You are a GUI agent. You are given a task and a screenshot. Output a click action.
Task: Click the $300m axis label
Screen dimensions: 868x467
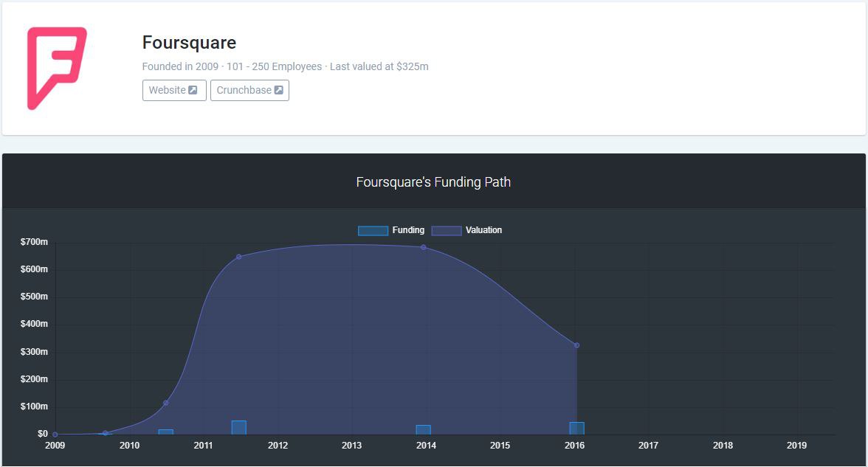pyautogui.click(x=34, y=352)
